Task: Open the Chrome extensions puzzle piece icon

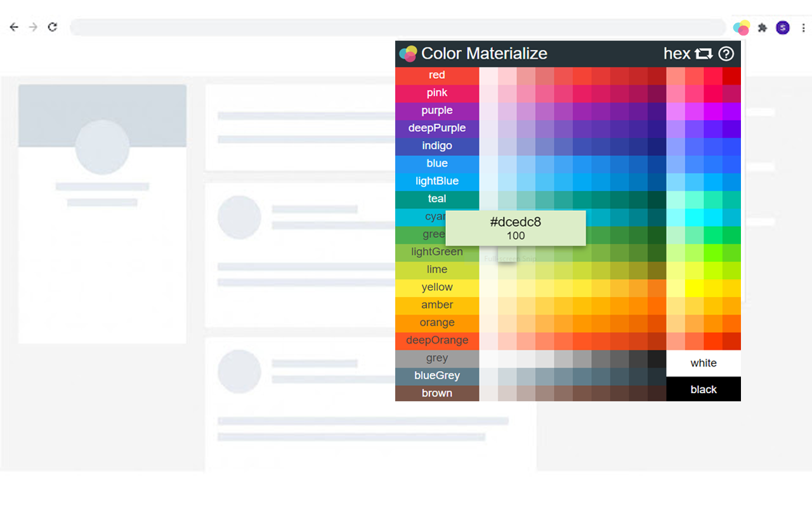Action: 762,27
